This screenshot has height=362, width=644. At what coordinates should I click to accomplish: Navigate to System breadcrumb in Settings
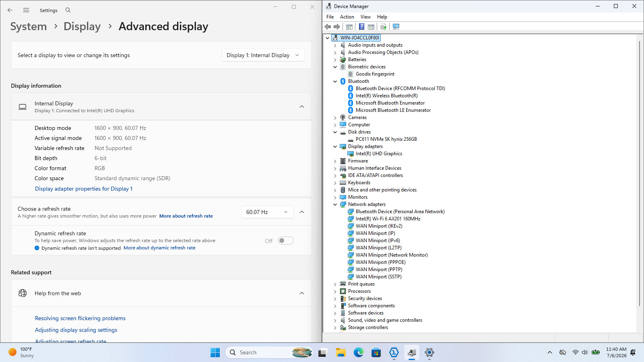pyautogui.click(x=29, y=27)
